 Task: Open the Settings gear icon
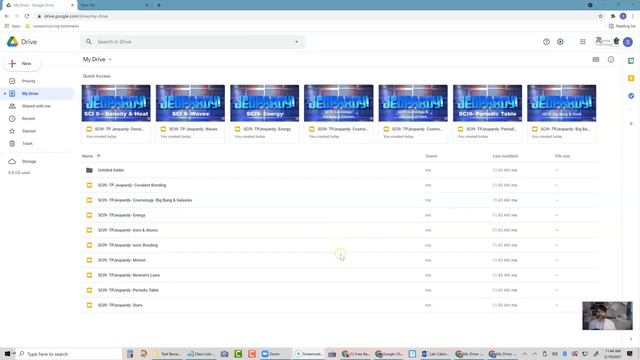[560, 42]
